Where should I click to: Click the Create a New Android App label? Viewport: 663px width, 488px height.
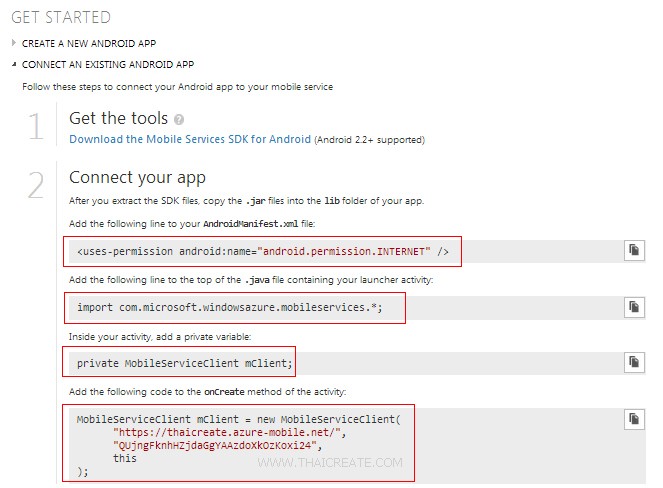point(88,44)
